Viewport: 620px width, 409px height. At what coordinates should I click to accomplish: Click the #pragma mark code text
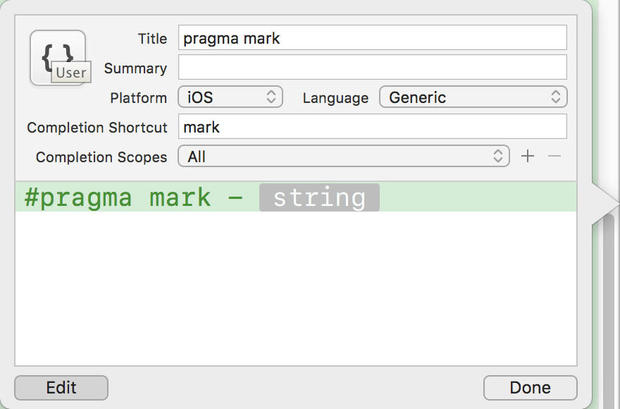click(x=118, y=197)
